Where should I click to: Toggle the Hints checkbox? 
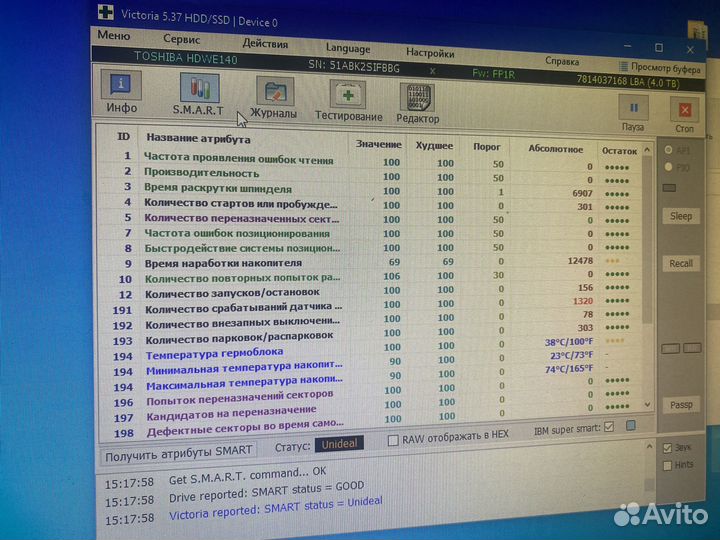click(668, 466)
